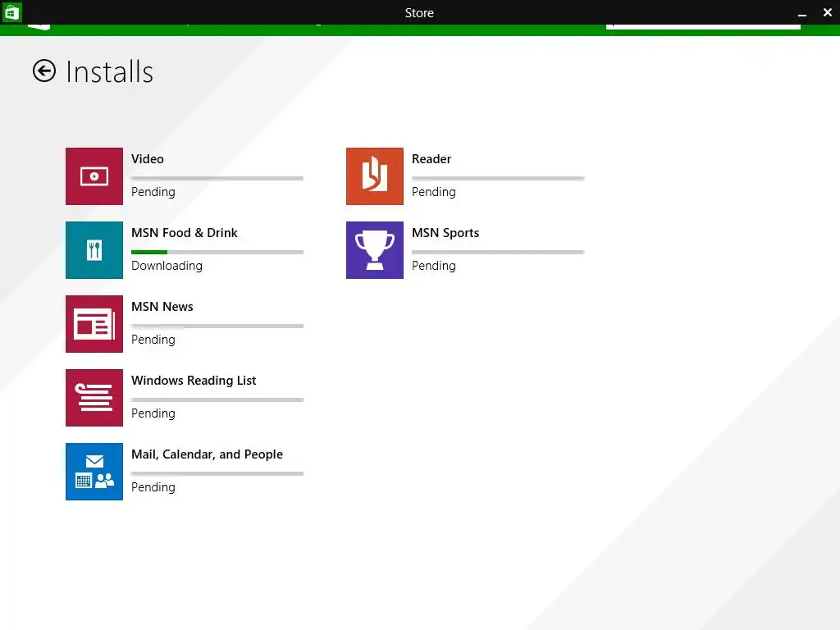Click the Pending status under MSN News
This screenshot has width=840, height=630.
point(153,340)
